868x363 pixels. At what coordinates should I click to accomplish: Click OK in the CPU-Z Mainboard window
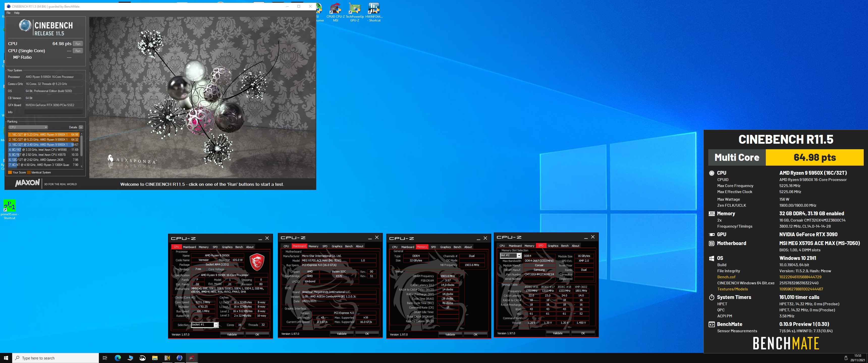(367, 334)
